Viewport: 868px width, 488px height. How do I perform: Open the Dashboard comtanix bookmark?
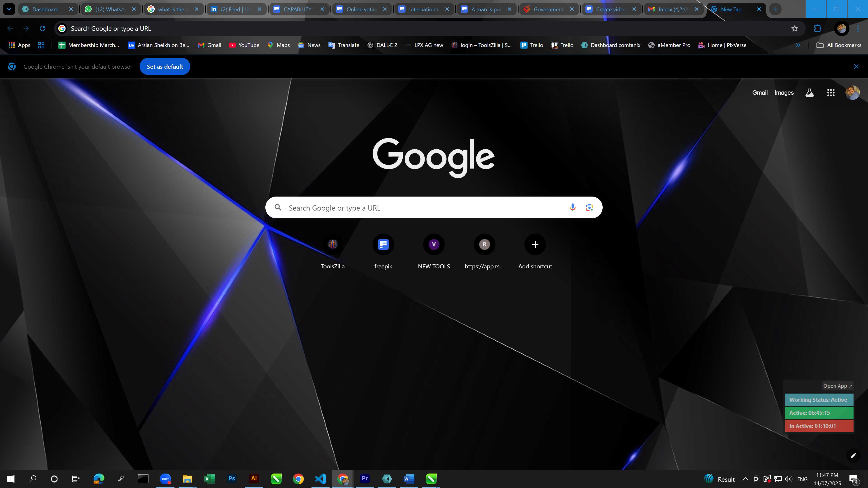coord(611,45)
